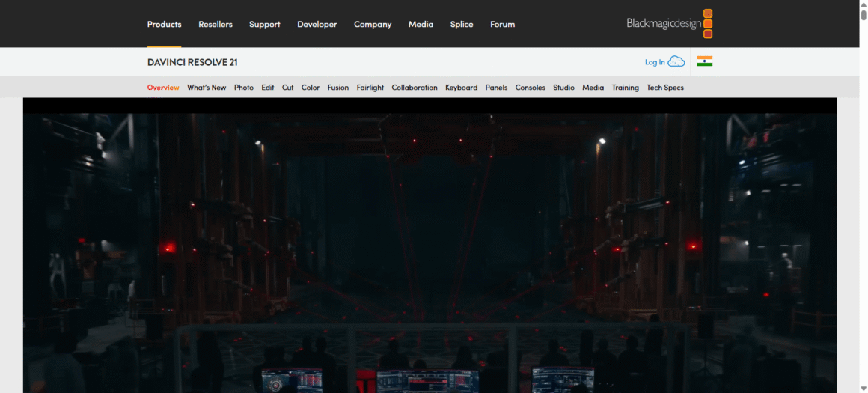Image resolution: width=868 pixels, height=393 pixels.
Task: Open the Training tab
Action: pos(625,88)
